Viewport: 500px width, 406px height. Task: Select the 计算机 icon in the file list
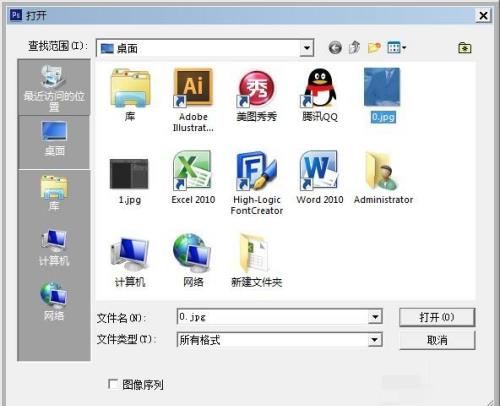pyautogui.click(x=130, y=261)
